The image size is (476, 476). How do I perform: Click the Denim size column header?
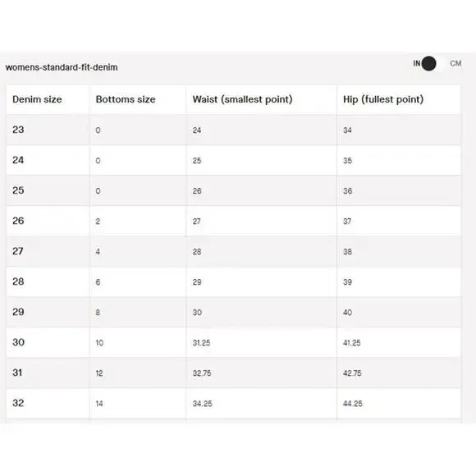click(x=37, y=99)
